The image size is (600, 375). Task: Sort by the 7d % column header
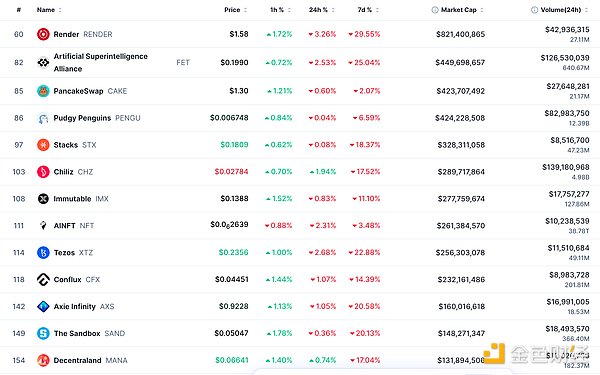pyautogui.click(x=368, y=10)
